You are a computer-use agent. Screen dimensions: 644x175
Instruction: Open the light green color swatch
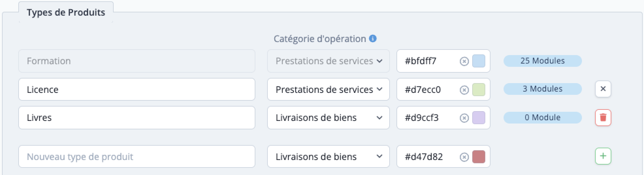pos(479,90)
